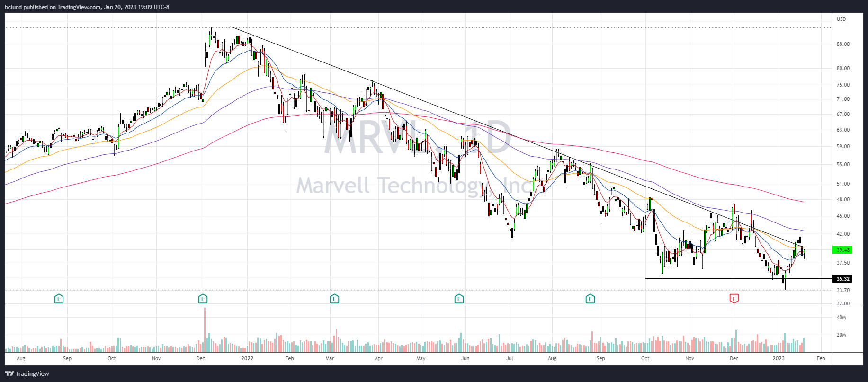868x382 pixels.
Task: Click the 2023 label on time axis
Action: click(x=779, y=358)
